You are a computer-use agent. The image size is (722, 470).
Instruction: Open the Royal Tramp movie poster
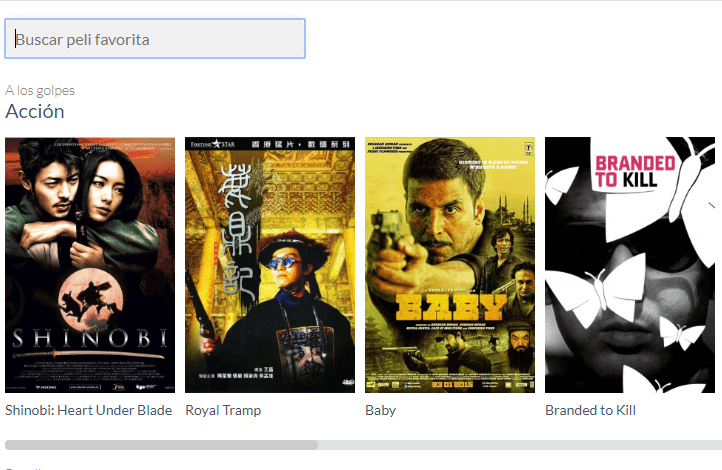tap(270, 265)
